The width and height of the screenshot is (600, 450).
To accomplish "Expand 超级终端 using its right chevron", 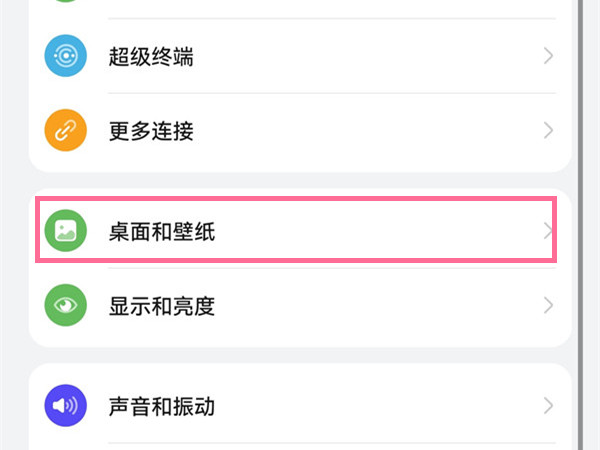I will click(x=548, y=56).
